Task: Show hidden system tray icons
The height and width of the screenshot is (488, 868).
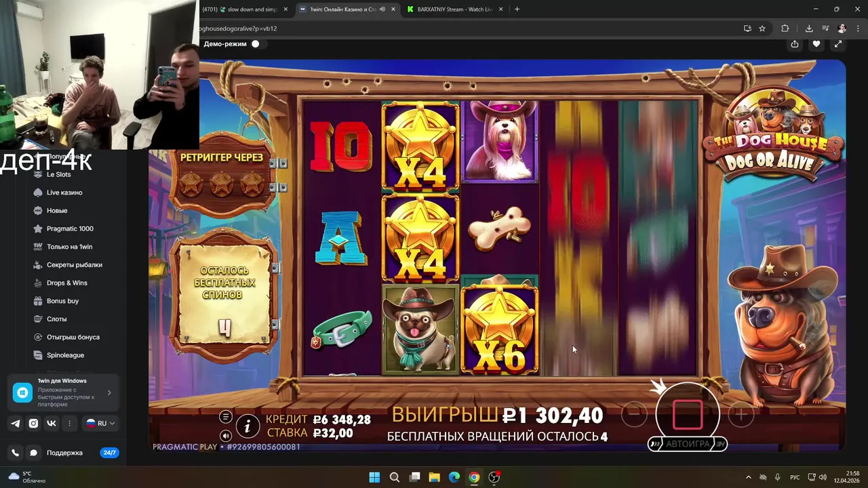Action: [x=749, y=477]
